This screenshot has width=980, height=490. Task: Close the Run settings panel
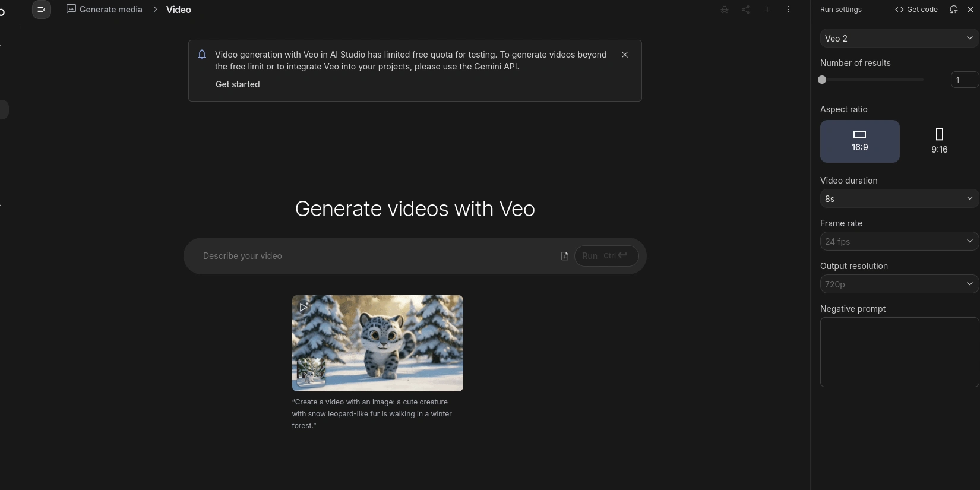[x=970, y=10]
